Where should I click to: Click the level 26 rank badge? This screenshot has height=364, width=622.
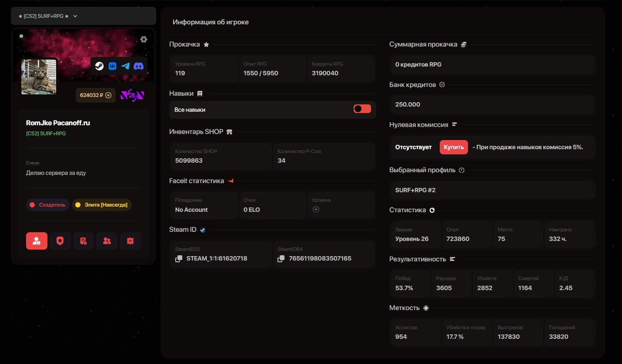coord(132,95)
